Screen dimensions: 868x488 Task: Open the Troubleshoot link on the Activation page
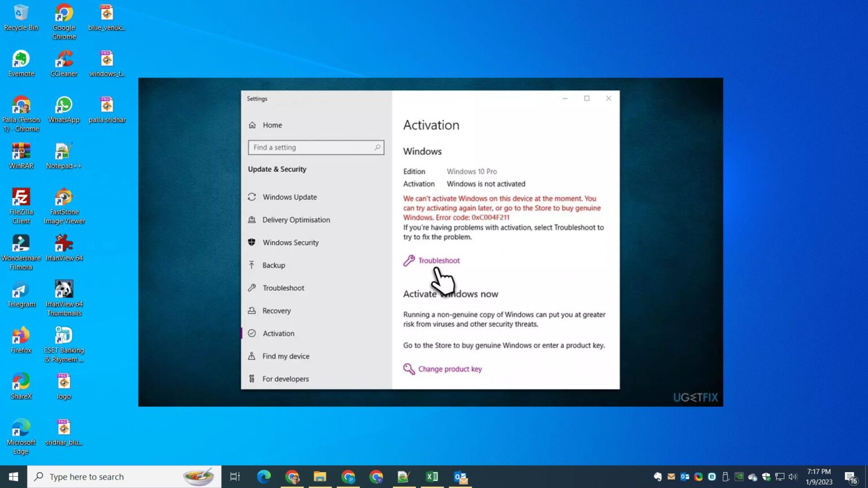click(439, 260)
